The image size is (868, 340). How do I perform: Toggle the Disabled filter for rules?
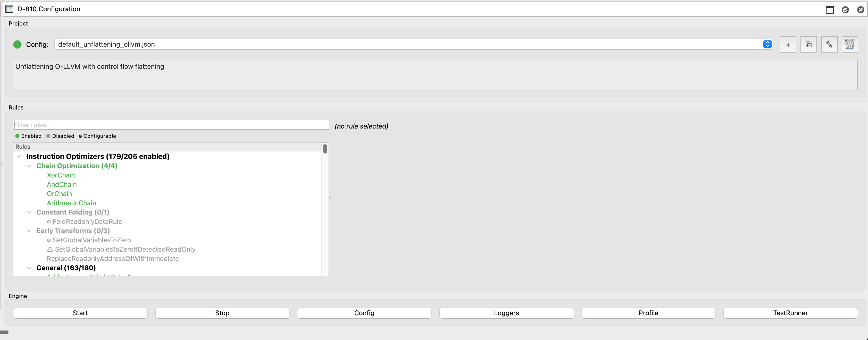coord(60,136)
